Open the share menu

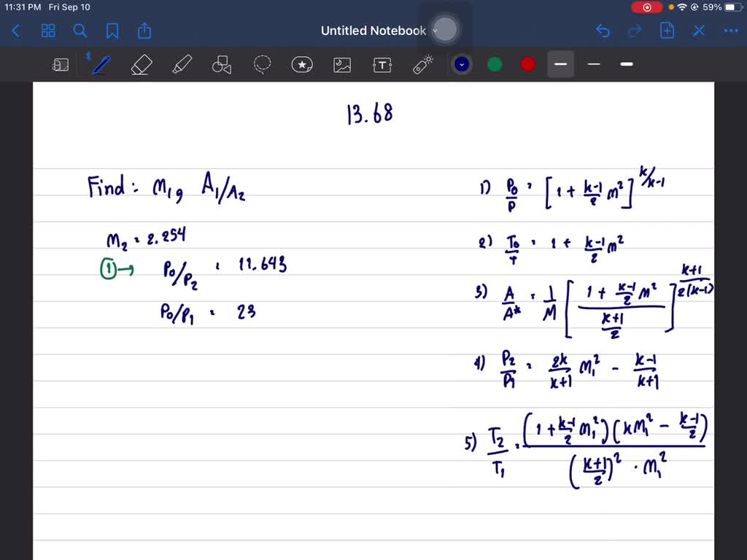tap(144, 31)
